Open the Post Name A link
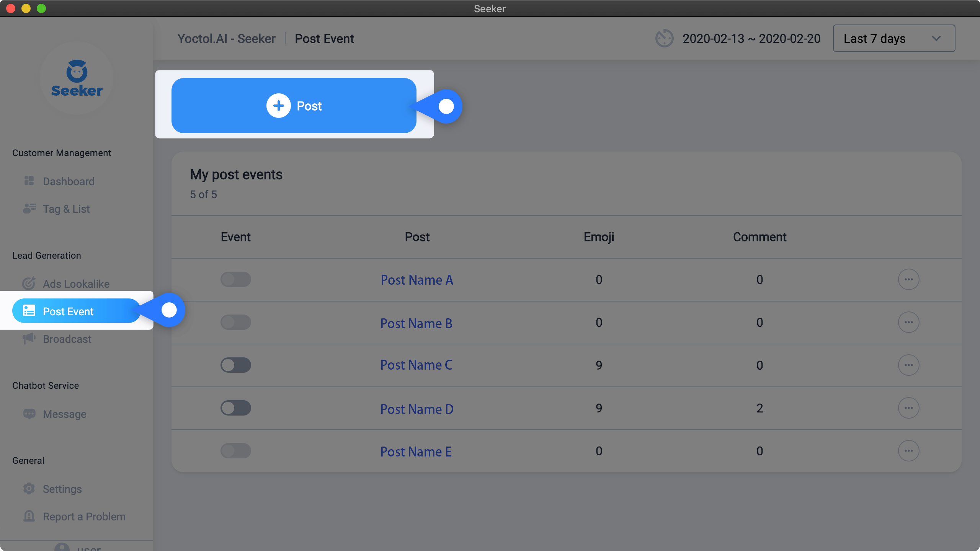The image size is (980, 551). 417,280
